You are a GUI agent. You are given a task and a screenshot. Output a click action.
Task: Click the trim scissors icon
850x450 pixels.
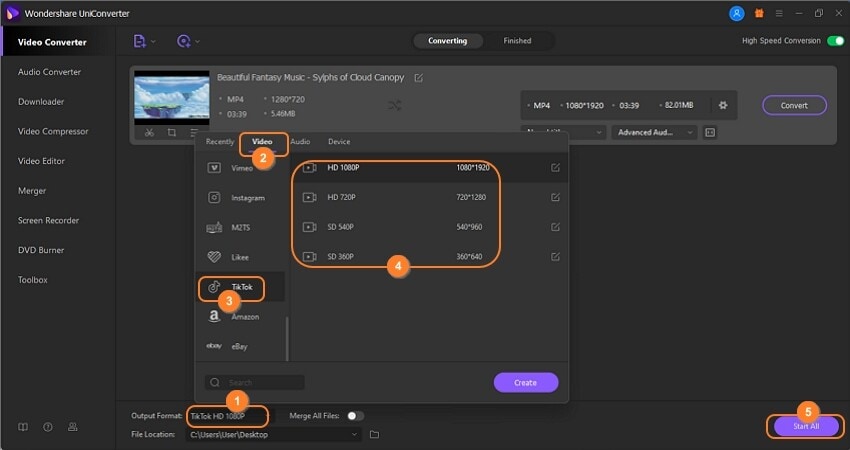(x=149, y=133)
